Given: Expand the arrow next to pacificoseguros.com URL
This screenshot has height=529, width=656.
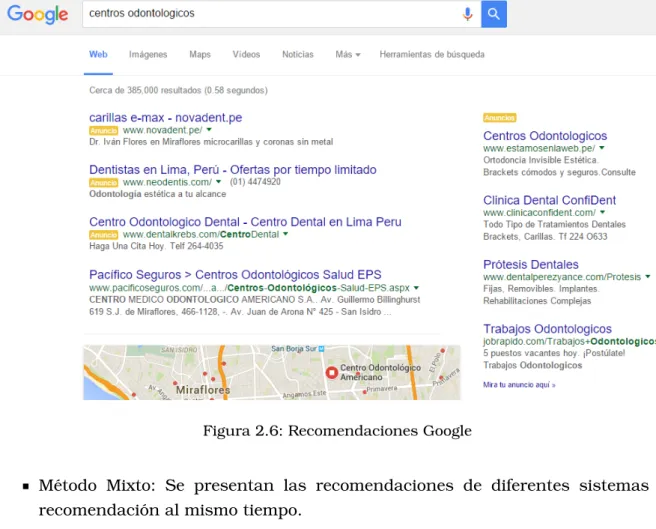Looking at the screenshot, I should (x=416, y=288).
